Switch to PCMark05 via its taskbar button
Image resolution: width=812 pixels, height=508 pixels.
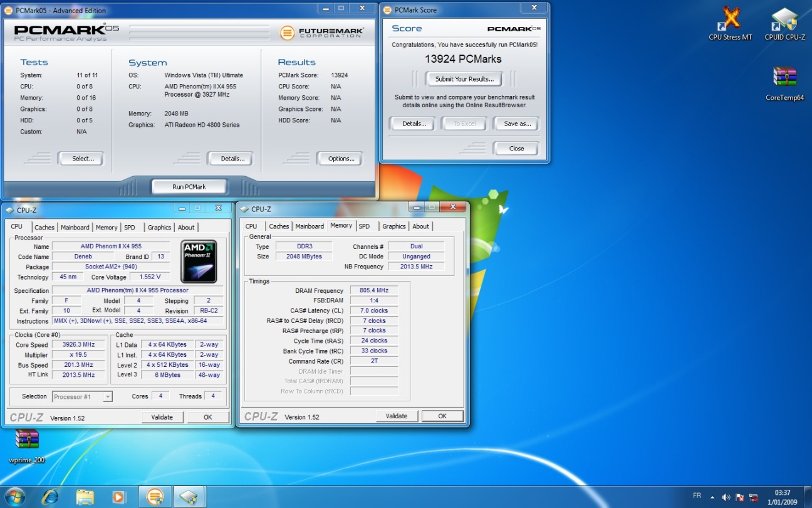(154, 497)
